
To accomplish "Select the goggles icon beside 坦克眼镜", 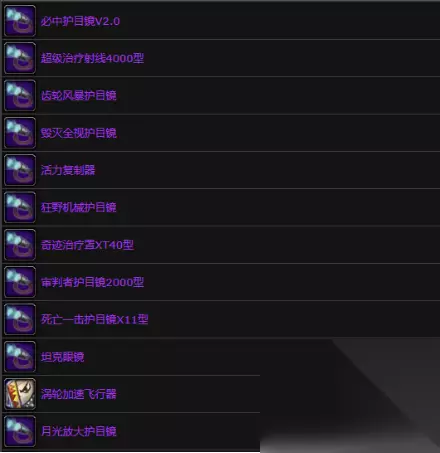I will coord(20,357).
